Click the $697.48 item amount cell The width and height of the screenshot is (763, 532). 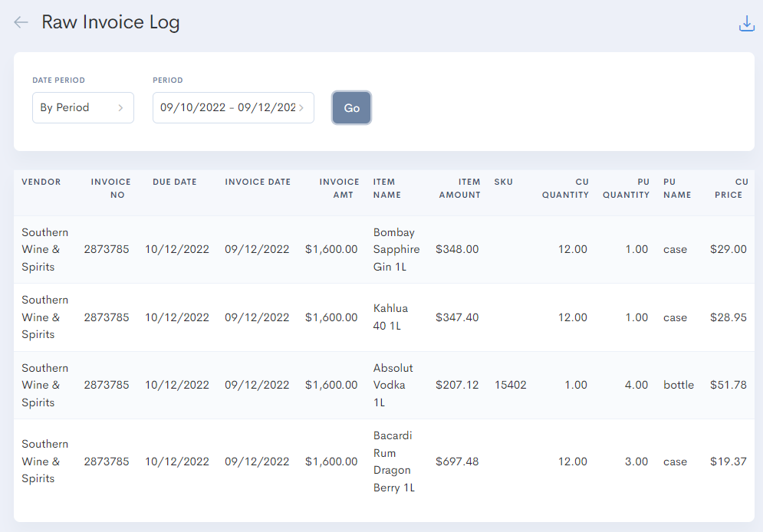tap(457, 461)
